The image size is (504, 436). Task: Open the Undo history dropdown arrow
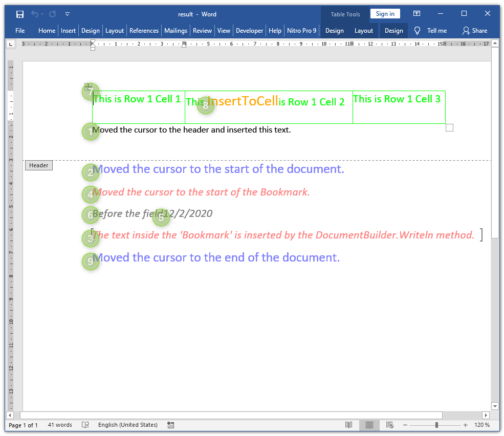pos(42,14)
